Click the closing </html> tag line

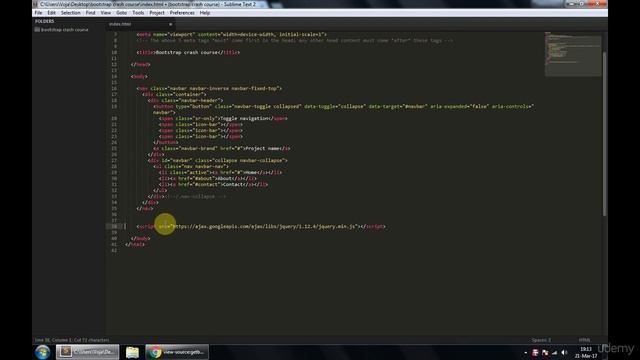pos(135,244)
